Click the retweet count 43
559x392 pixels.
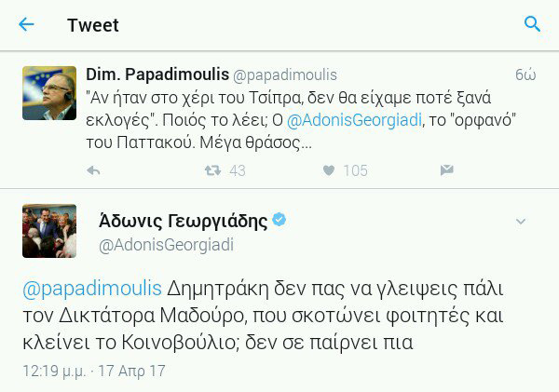pos(237,170)
